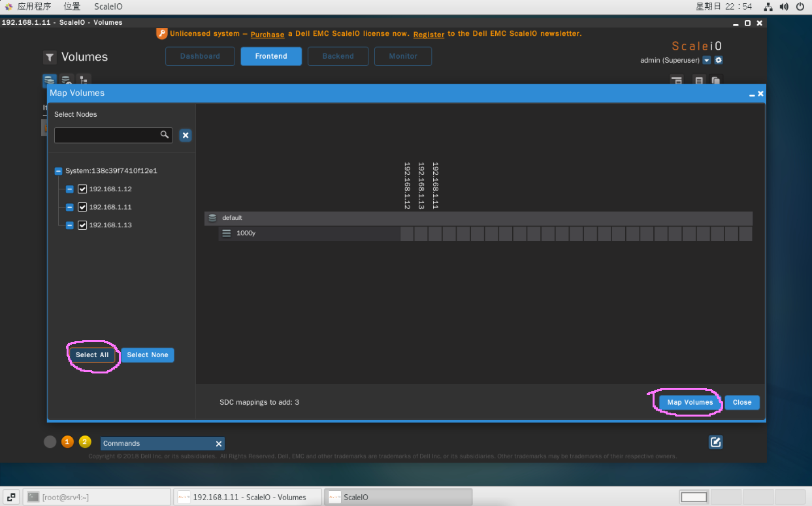Click the clock showing 星期日 22:54
The width and height of the screenshot is (812, 506).
pyautogui.click(x=724, y=7)
